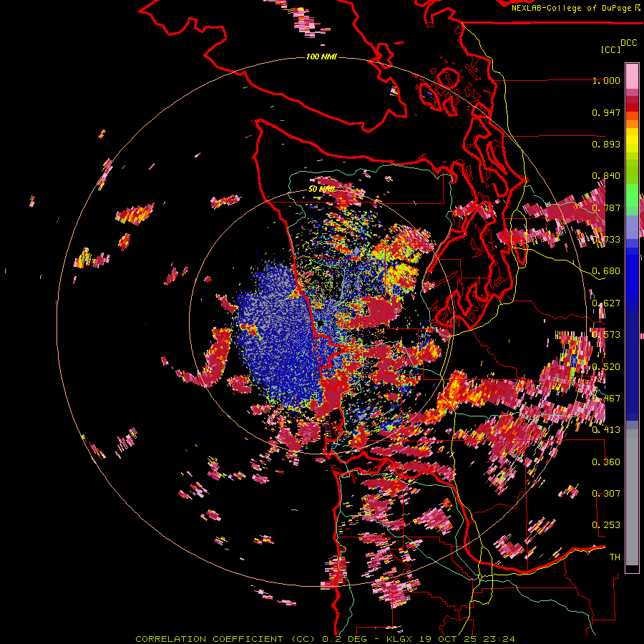Pick the bright green segment of the color bar
The image size is (644, 644).
tap(632, 195)
